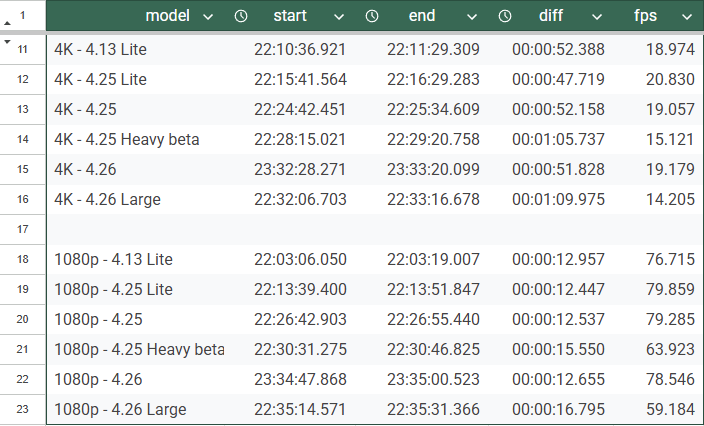Click the clock icon beside diff header
This screenshot has width=704, height=426.
pyautogui.click(x=505, y=16)
